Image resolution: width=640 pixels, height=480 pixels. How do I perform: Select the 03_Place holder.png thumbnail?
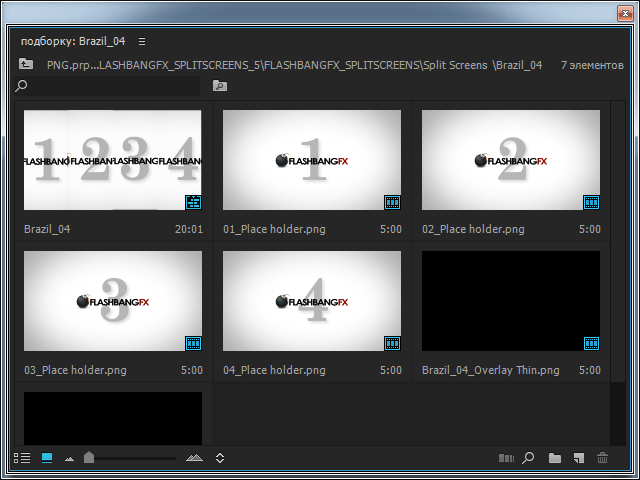pos(113,301)
